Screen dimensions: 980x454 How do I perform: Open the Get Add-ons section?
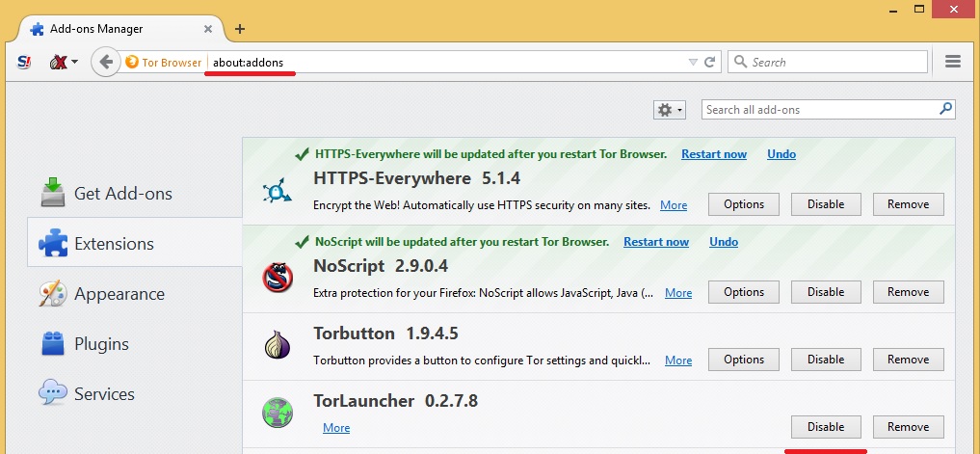pos(122,194)
